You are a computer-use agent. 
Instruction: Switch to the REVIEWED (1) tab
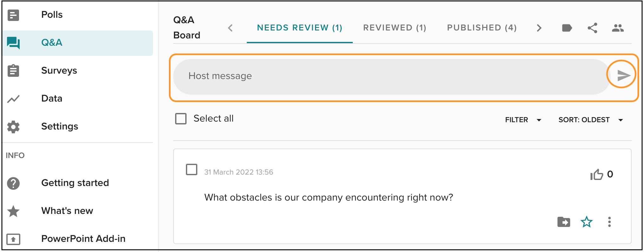click(x=395, y=28)
